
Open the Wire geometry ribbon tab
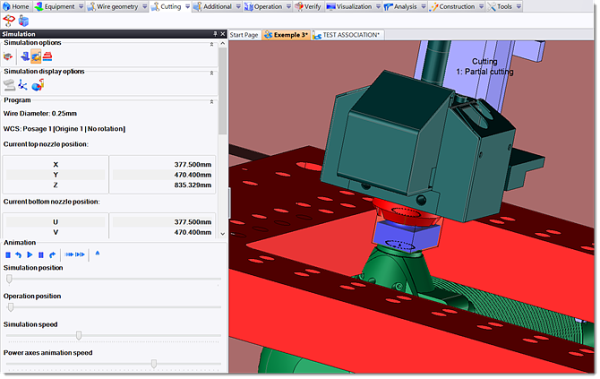pos(113,7)
